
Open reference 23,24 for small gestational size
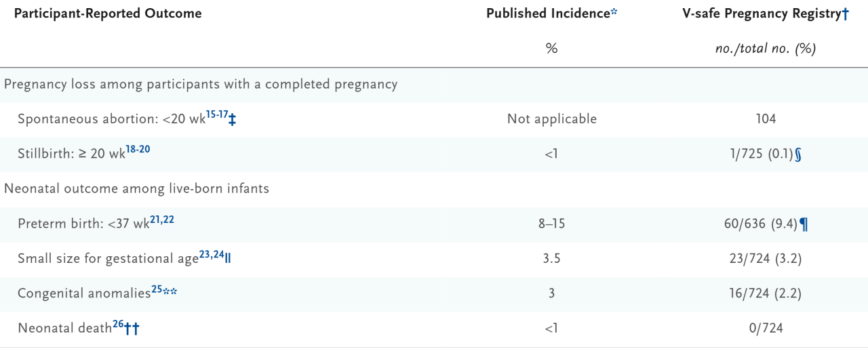tap(211, 254)
